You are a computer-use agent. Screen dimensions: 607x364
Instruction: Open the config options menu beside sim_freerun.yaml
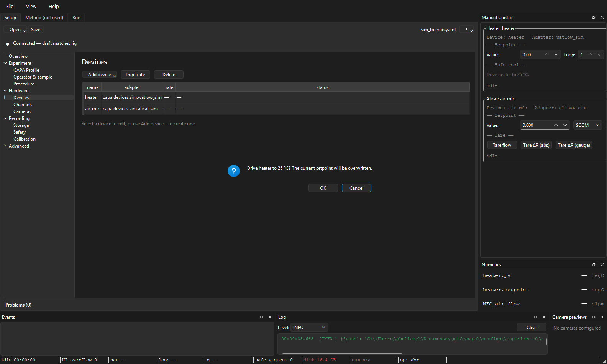point(467,30)
